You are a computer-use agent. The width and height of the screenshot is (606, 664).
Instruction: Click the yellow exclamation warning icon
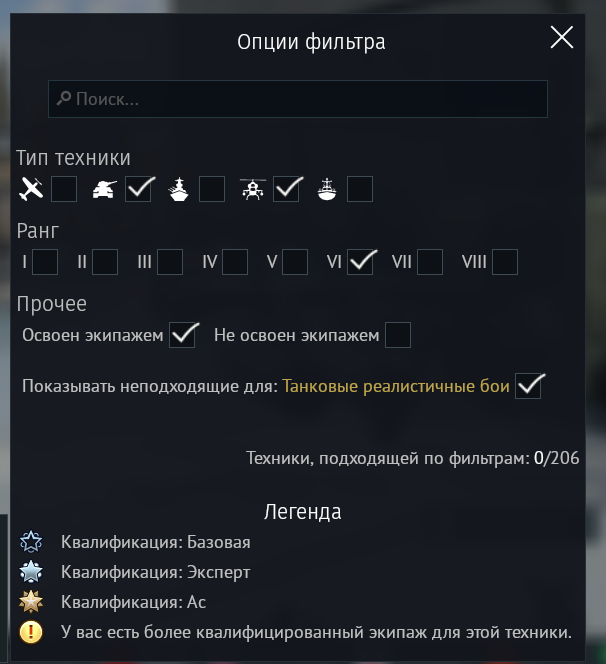point(32,632)
